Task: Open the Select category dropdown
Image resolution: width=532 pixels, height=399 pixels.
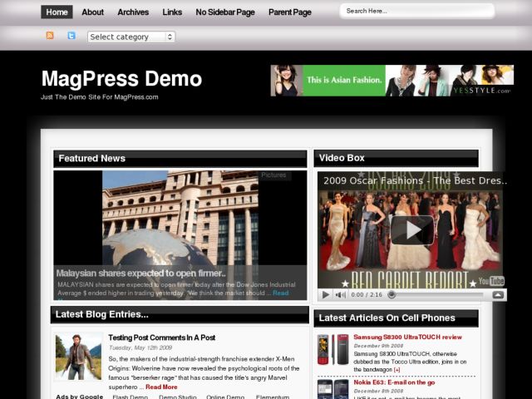Action: pos(131,37)
